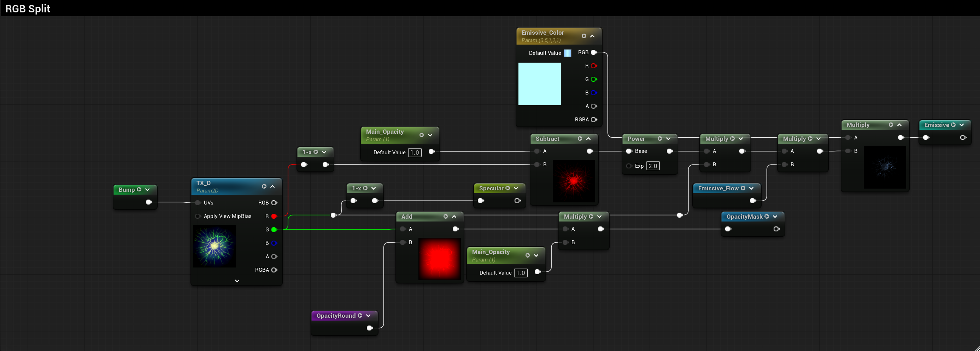Click the Power node Exp value field
The image size is (980, 351).
653,166
